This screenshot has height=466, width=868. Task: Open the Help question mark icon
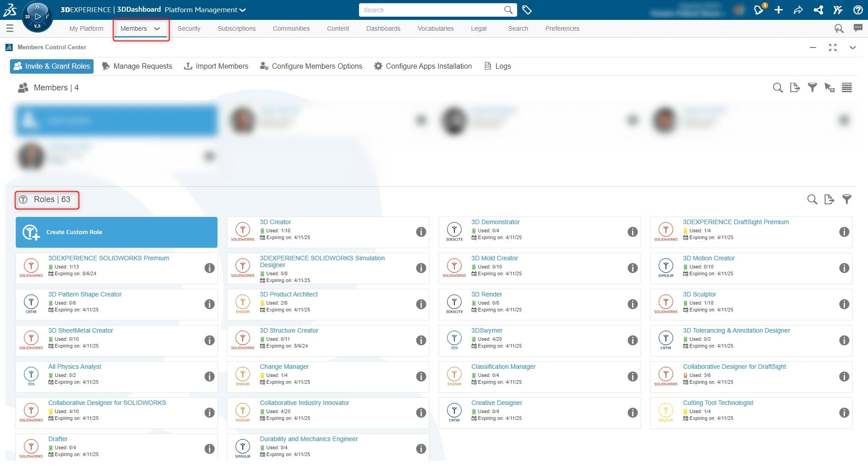(x=858, y=10)
